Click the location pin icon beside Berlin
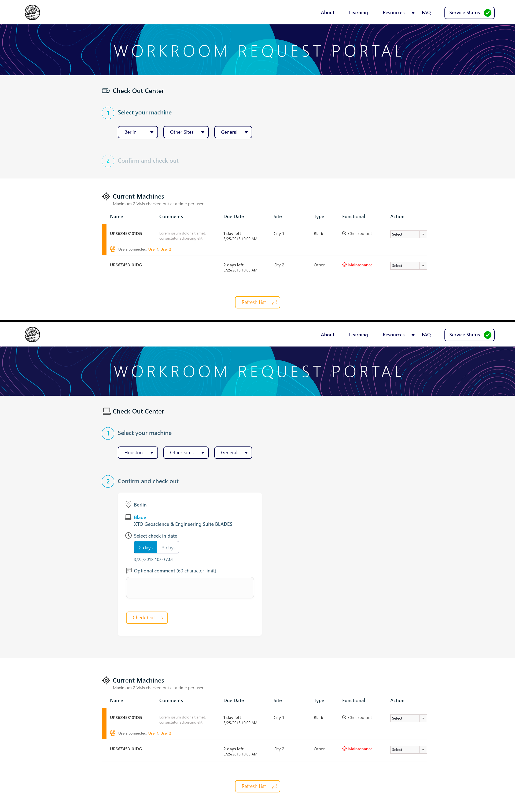Image resolution: width=515 pixels, height=812 pixels. tap(128, 504)
